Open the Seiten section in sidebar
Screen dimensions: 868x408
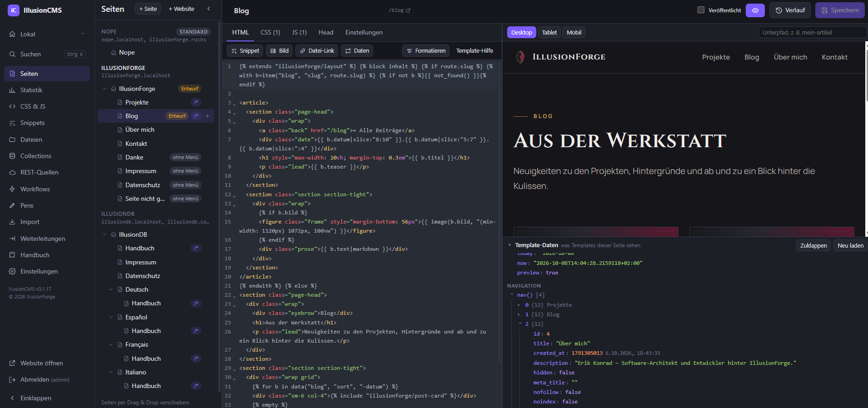[x=47, y=74]
